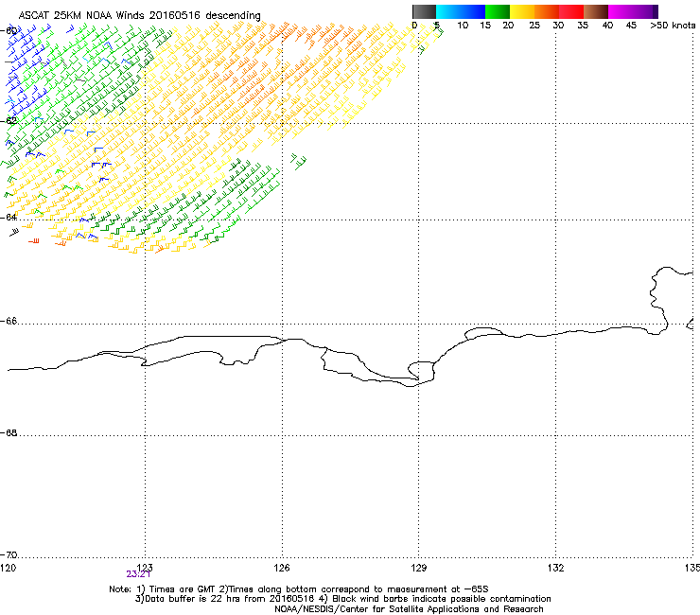
Task: Click the note line 'Times are GMT'
Action: click(x=183, y=589)
